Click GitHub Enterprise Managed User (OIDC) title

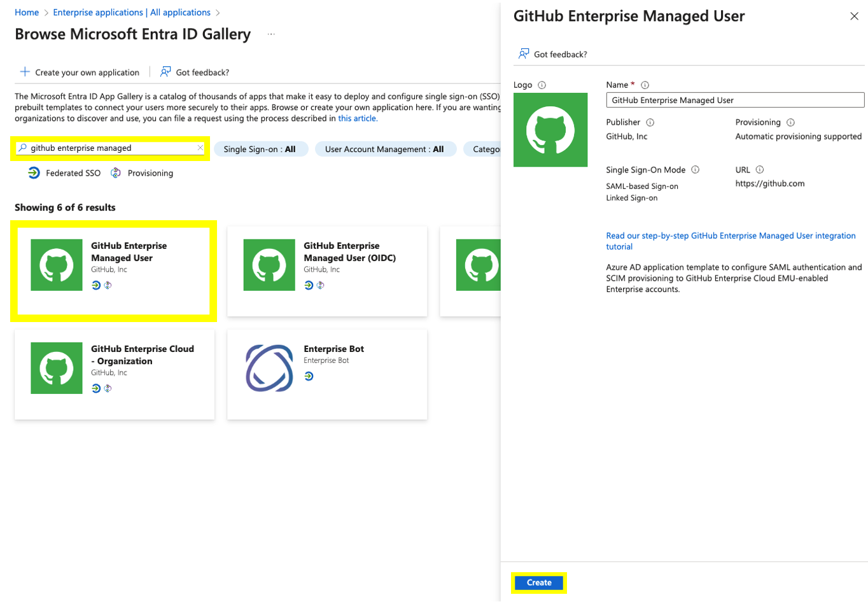click(x=349, y=252)
